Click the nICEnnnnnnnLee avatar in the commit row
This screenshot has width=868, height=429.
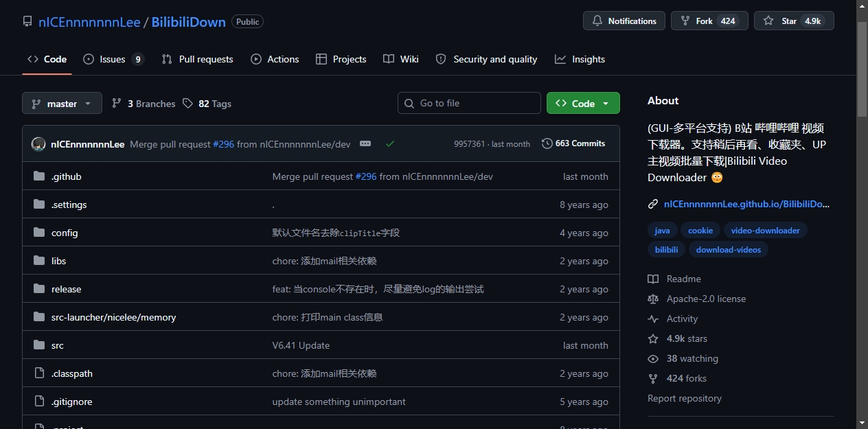38,144
